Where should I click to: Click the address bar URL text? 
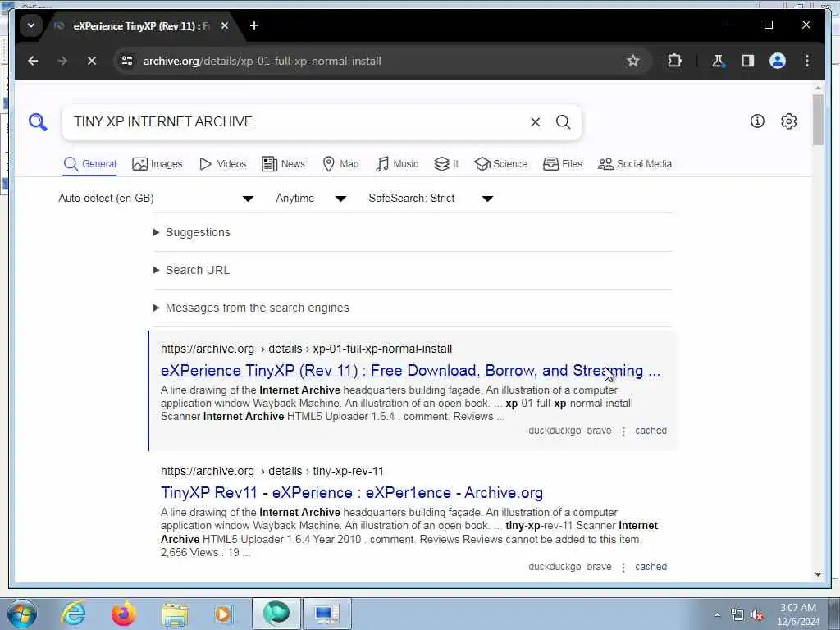(x=262, y=61)
